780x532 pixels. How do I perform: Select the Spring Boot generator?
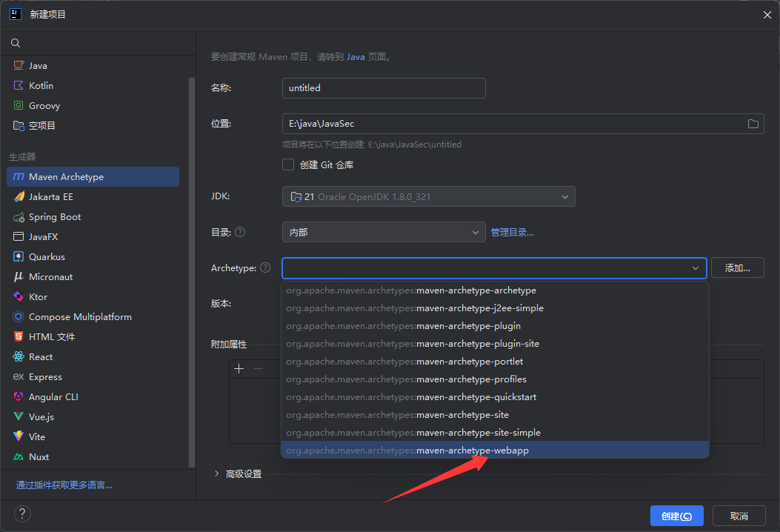pos(93,217)
